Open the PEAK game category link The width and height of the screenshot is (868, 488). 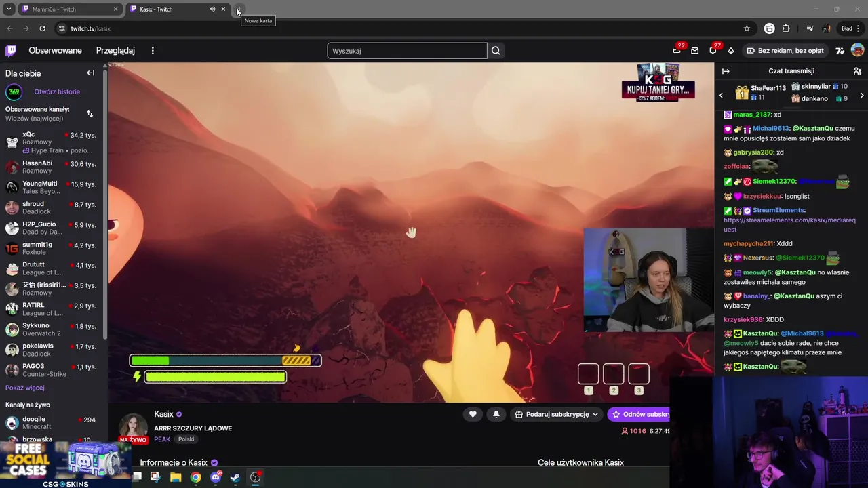pos(162,439)
